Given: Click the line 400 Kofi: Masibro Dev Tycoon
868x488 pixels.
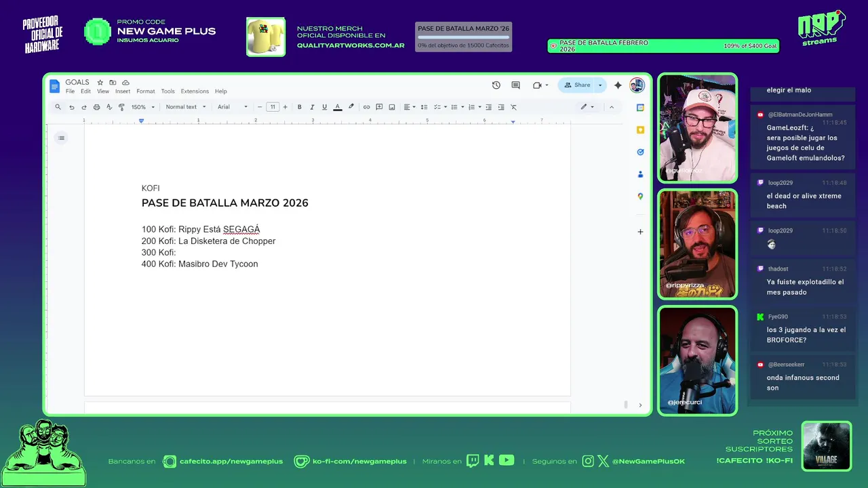Looking at the screenshot, I should pyautogui.click(x=200, y=264).
